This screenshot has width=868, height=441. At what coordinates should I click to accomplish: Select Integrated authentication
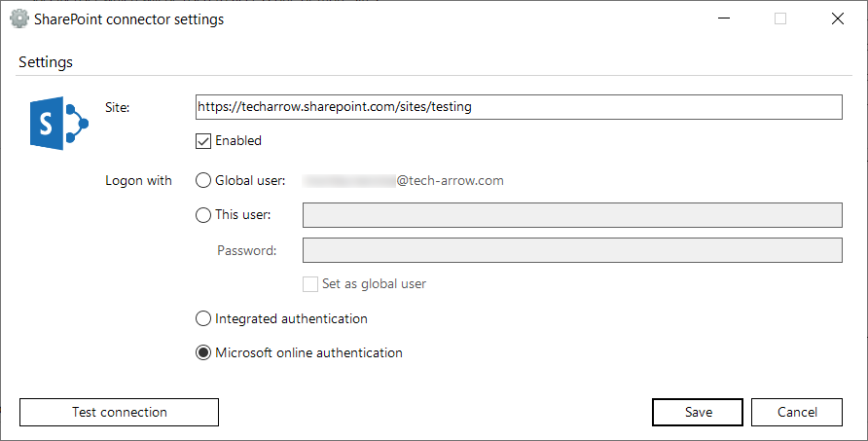pos(203,318)
